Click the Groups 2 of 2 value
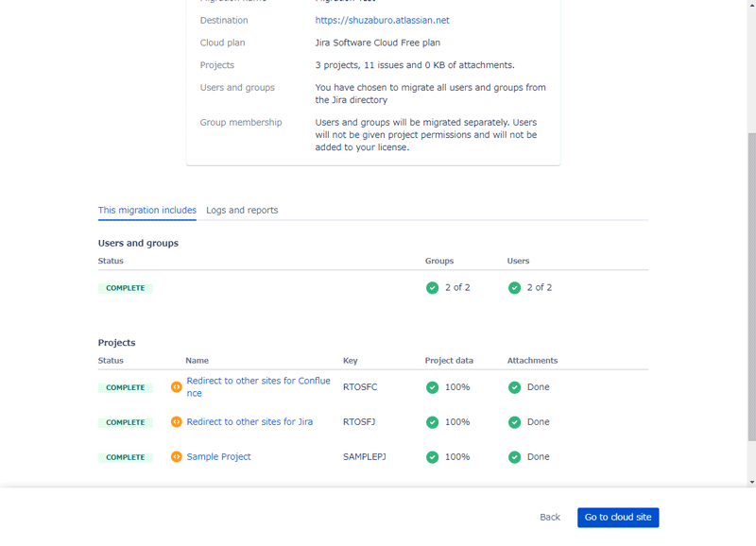The width and height of the screenshot is (756, 546). (x=457, y=288)
